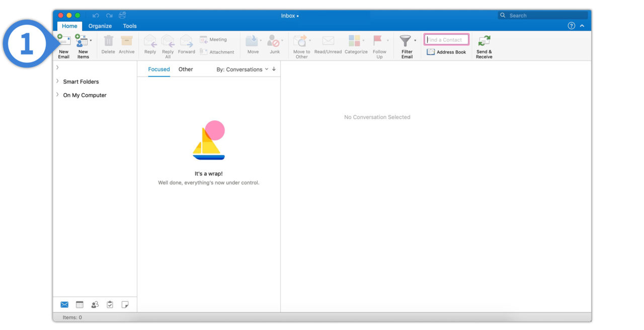Expand the Smart Folders chevron
This screenshot has height=330, width=644.
click(57, 81)
